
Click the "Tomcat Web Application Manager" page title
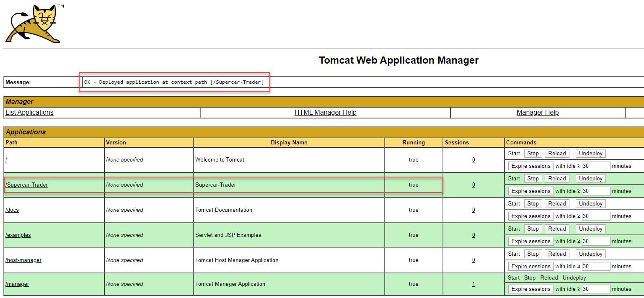tap(399, 60)
